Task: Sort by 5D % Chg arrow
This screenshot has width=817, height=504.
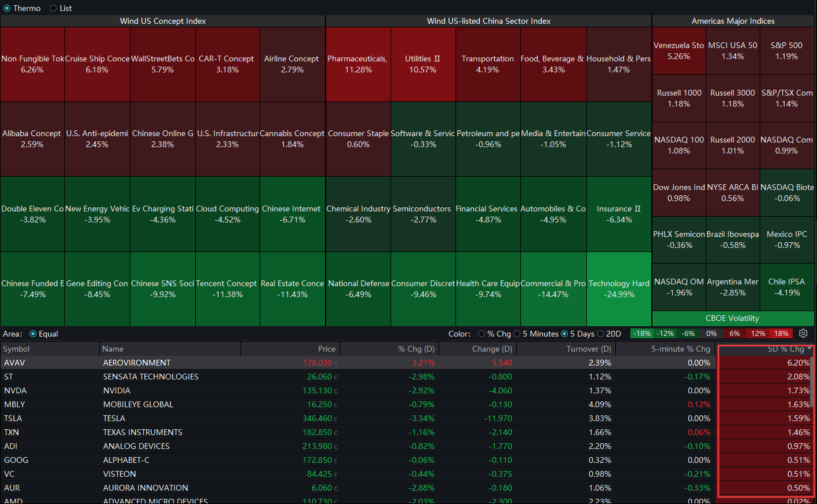Action: pos(809,349)
